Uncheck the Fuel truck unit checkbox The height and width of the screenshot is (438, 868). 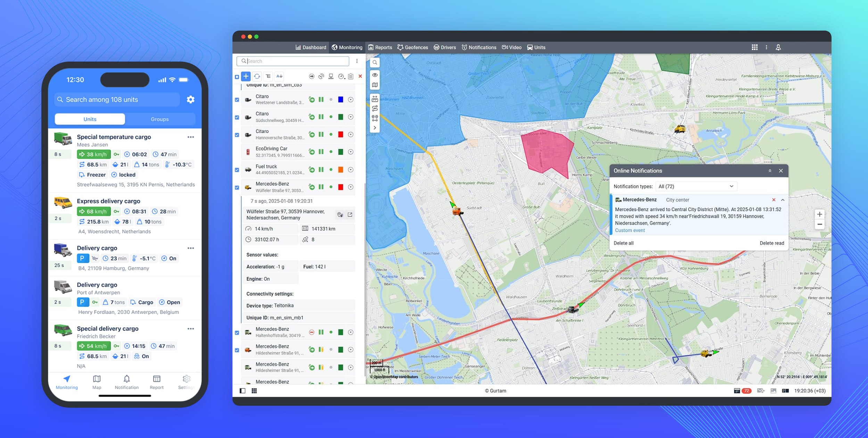tap(237, 170)
